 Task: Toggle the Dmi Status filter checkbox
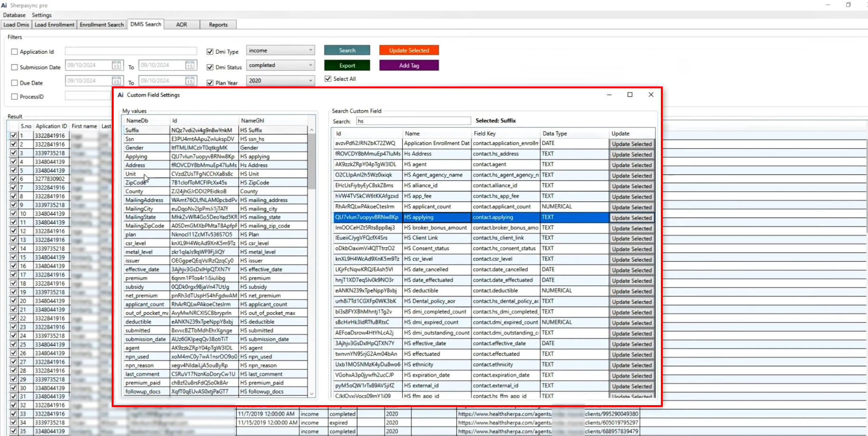tap(210, 67)
